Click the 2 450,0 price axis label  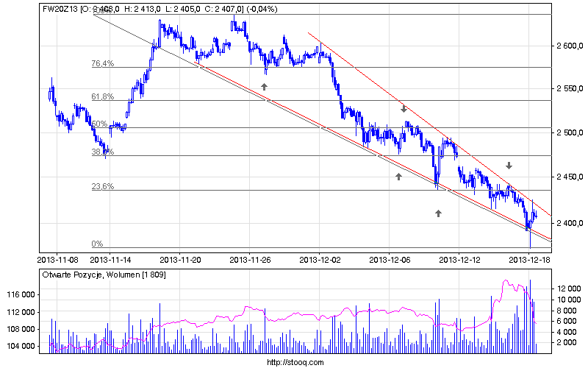tap(570, 177)
